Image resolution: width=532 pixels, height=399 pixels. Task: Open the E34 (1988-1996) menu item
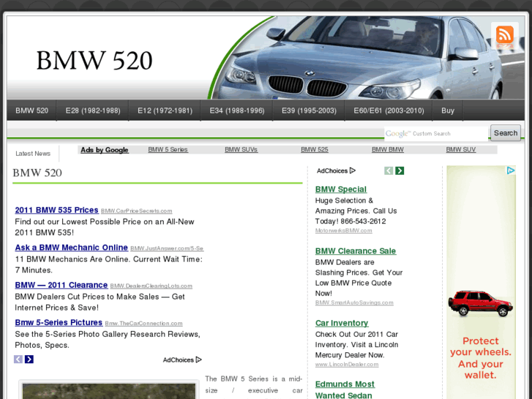coord(237,111)
